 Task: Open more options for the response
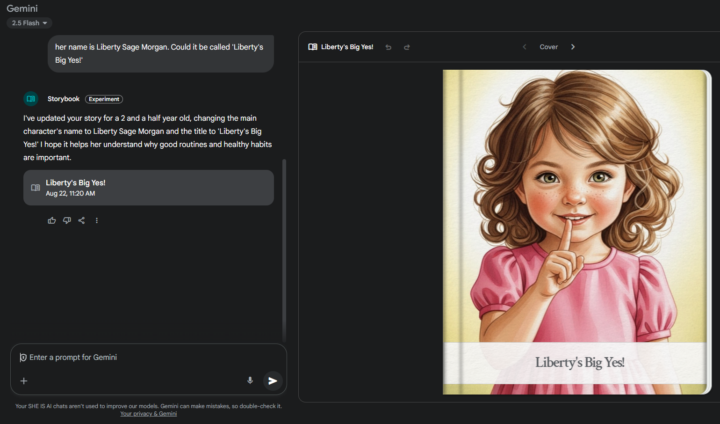(96, 220)
